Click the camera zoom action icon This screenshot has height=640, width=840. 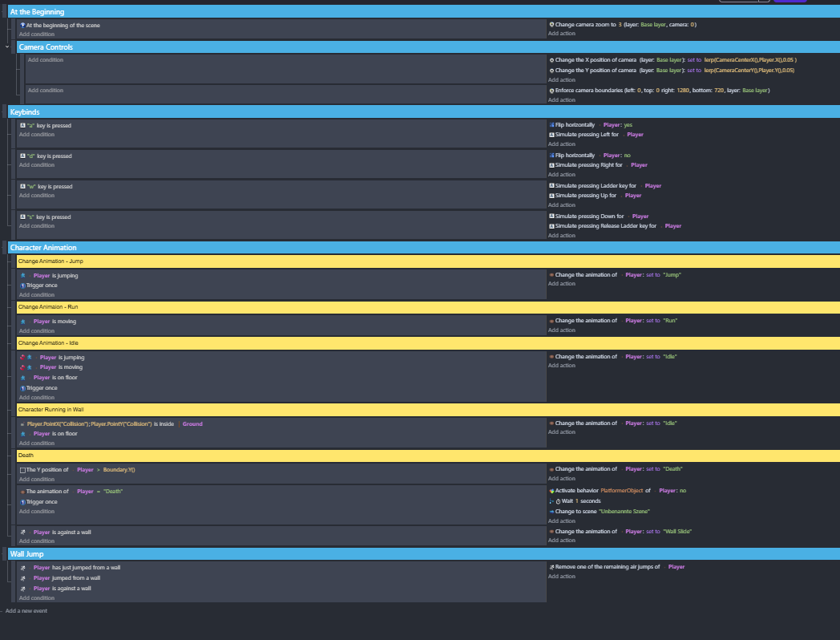551,25
